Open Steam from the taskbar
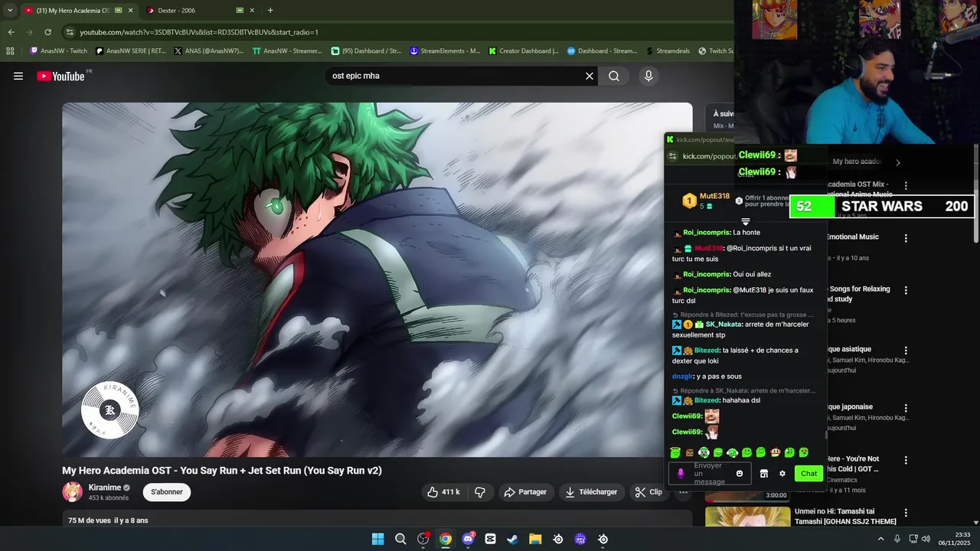This screenshot has height=551, width=980. 512,540
